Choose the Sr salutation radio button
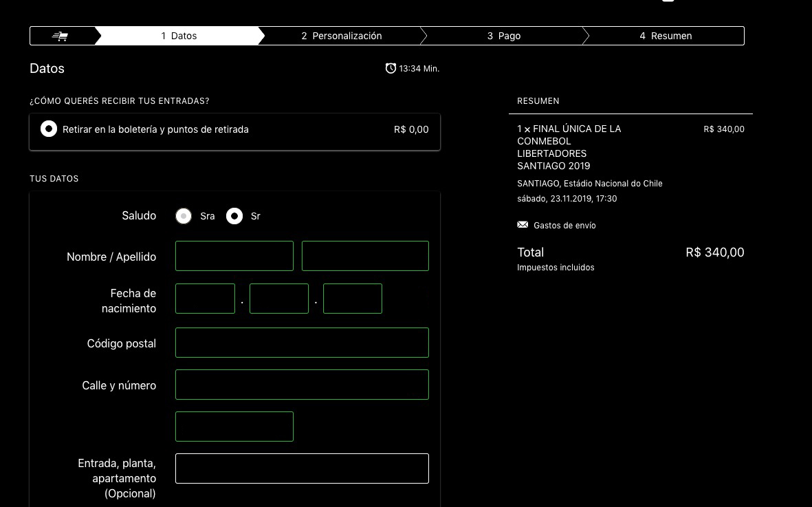 (x=234, y=216)
